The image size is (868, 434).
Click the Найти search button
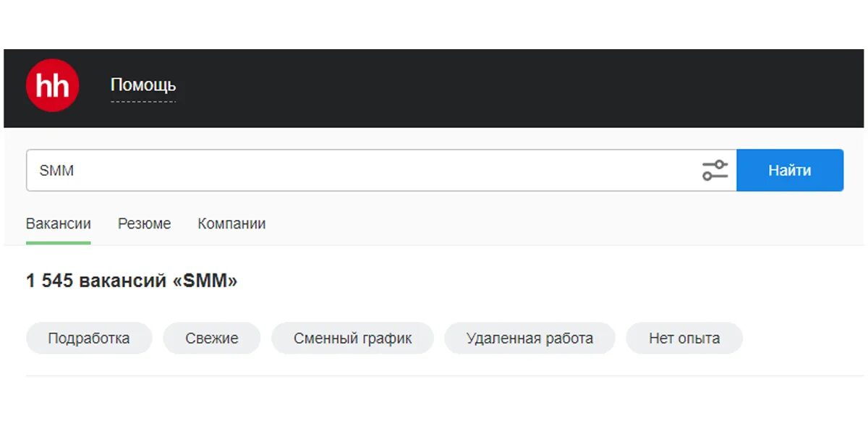[x=790, y=171]
